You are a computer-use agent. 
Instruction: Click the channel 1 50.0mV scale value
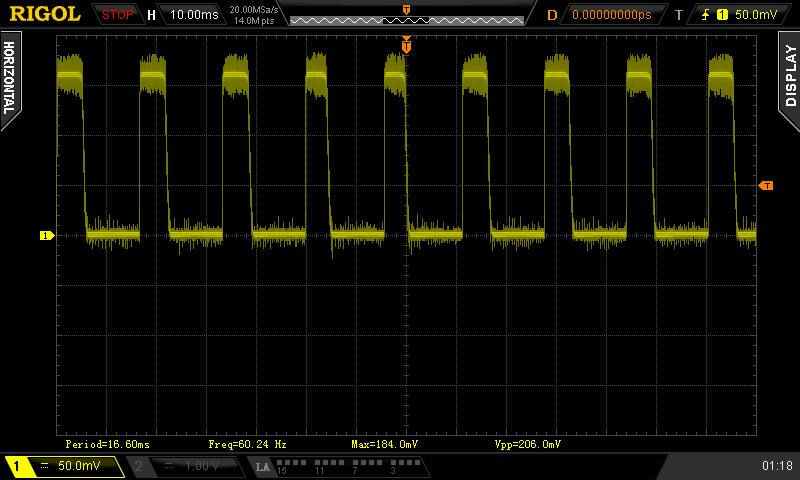click(x=79, y=466)
